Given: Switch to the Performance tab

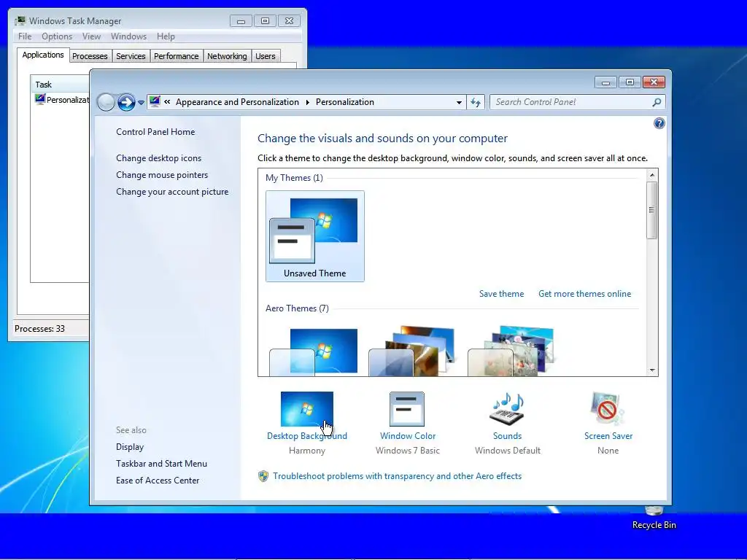Looking at the screenshot, I should [x=176, y=56].
